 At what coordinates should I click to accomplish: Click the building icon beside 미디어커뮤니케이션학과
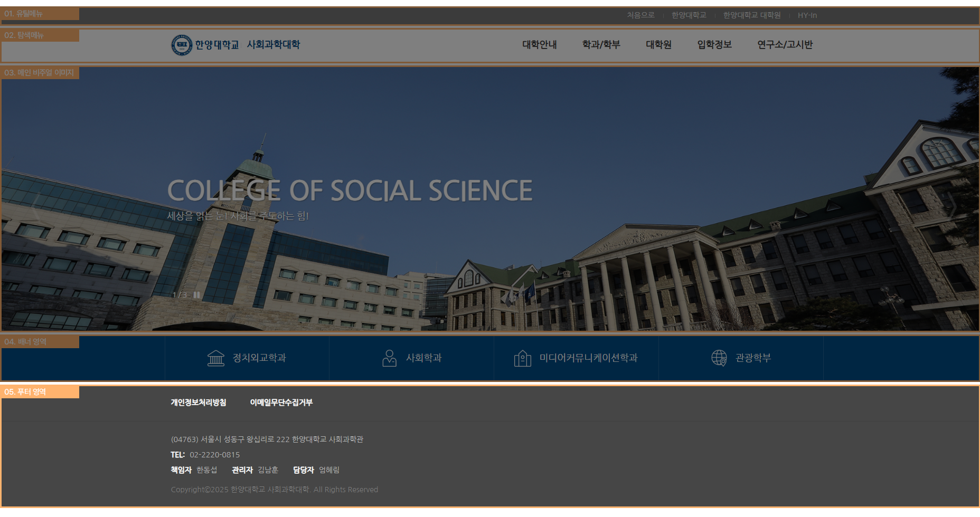pos(522,358)
